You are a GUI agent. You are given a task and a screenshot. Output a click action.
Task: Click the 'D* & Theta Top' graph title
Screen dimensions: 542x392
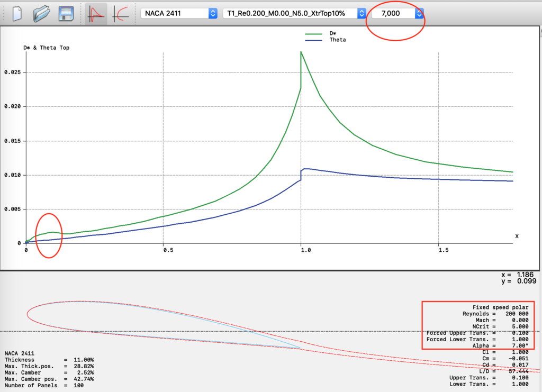47,48
